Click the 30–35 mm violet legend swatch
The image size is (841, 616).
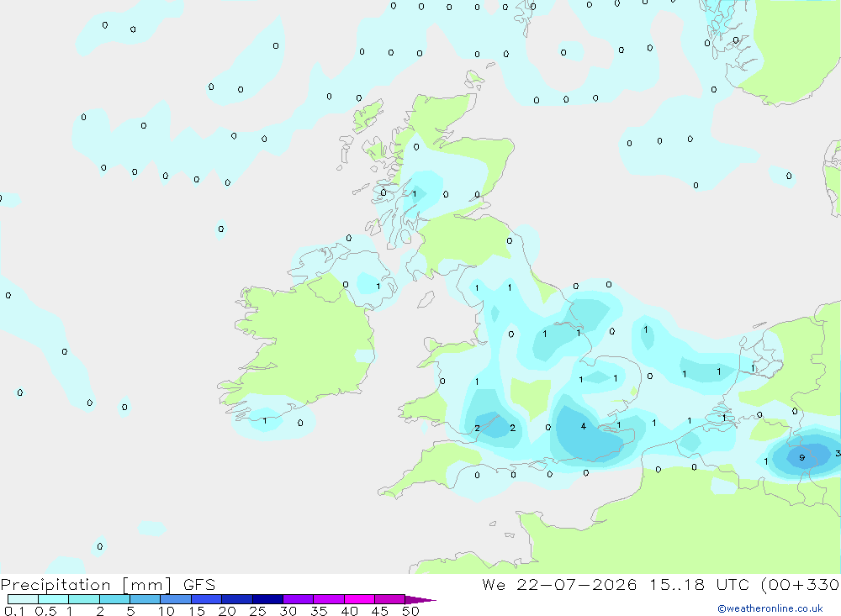[299, 599]
